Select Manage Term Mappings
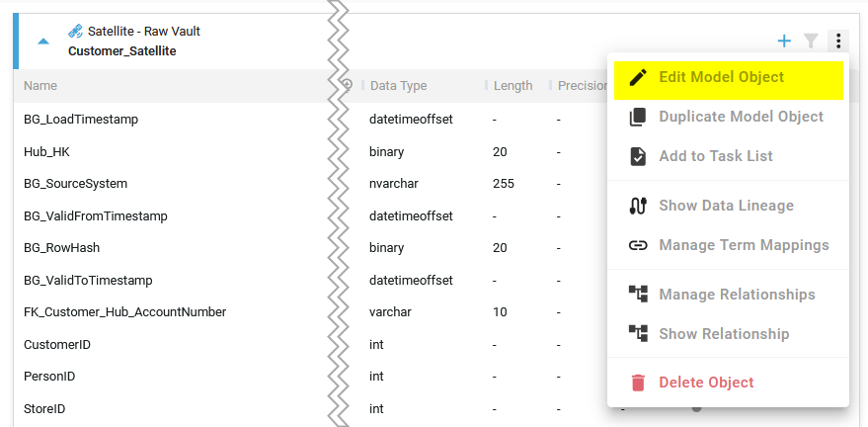Screen dimensions: 868x427 [x=744, y=245]
